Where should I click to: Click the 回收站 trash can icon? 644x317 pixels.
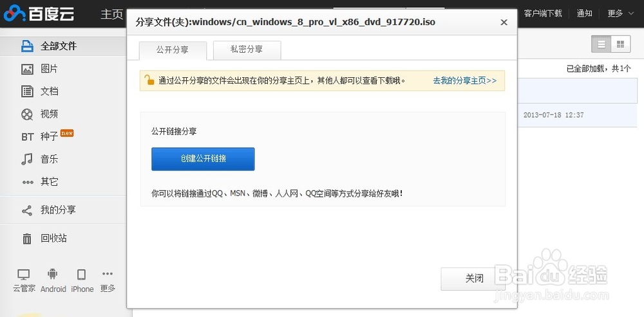27,239
